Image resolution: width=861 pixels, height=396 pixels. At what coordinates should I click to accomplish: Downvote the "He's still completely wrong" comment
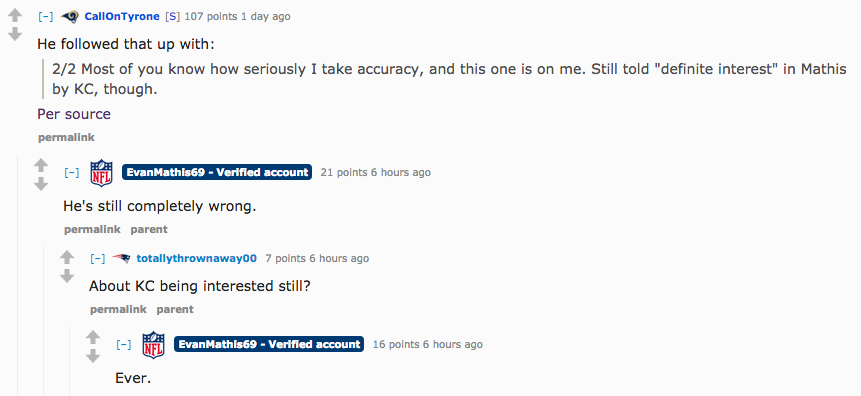pos(41,184)
